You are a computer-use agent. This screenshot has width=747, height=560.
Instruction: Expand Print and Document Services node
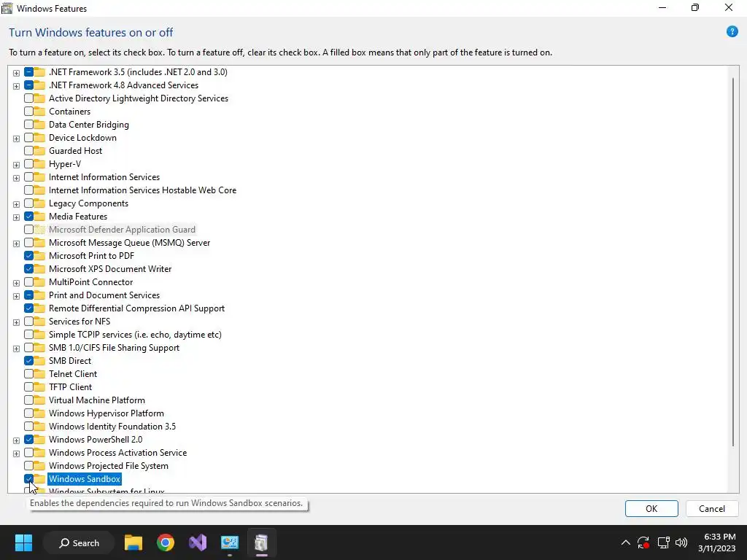pos(16,296)
